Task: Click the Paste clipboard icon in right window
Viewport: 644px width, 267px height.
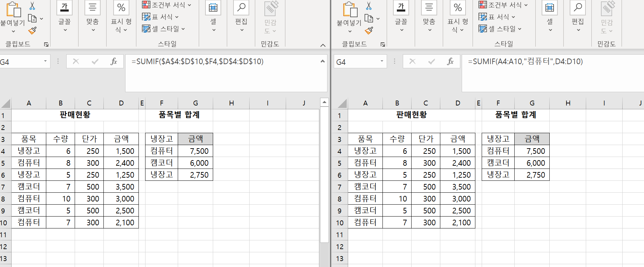Action: (350, 9)
